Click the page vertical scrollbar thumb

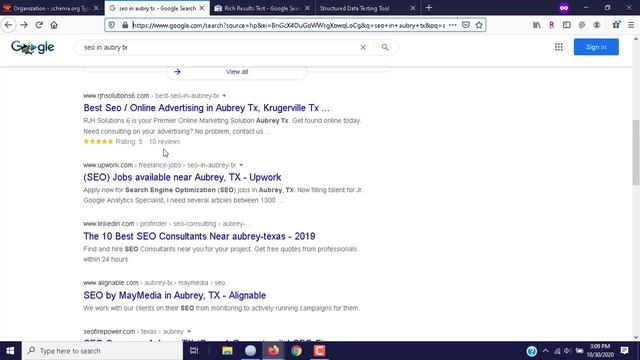coord(636,153)
